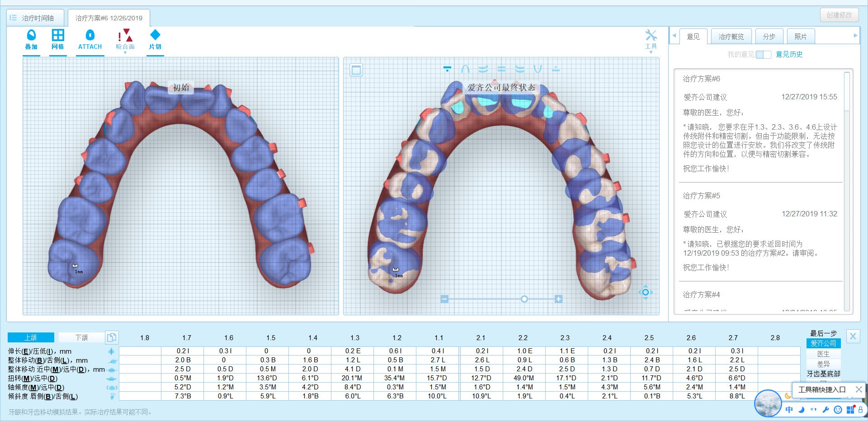868x421 pixels.
Task: Click the copy table icon beside 下颌
Action: pos(111,337)
